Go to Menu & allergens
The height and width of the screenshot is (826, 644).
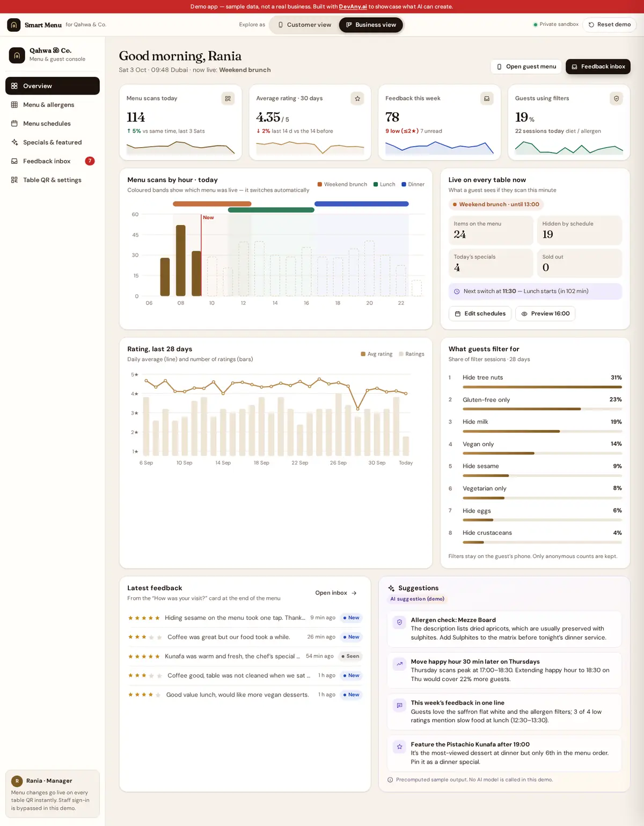click(x=53, y=105)
